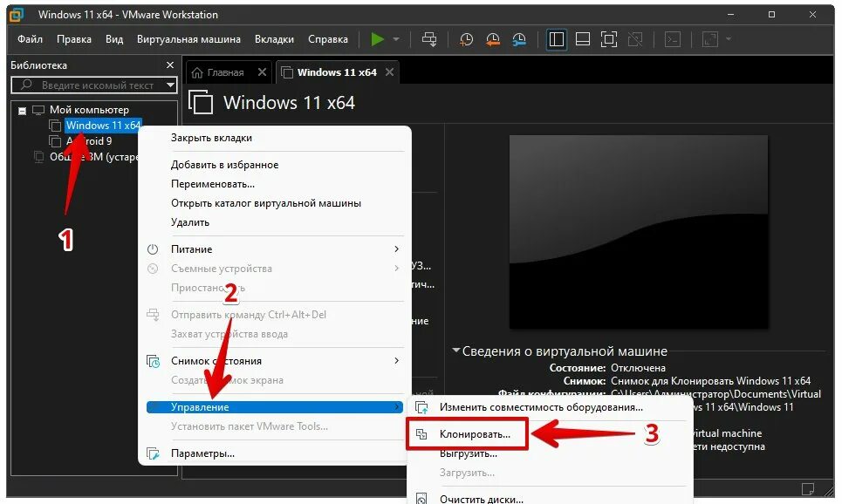Click the Снимок состояния menu entry

pos(275,361)
